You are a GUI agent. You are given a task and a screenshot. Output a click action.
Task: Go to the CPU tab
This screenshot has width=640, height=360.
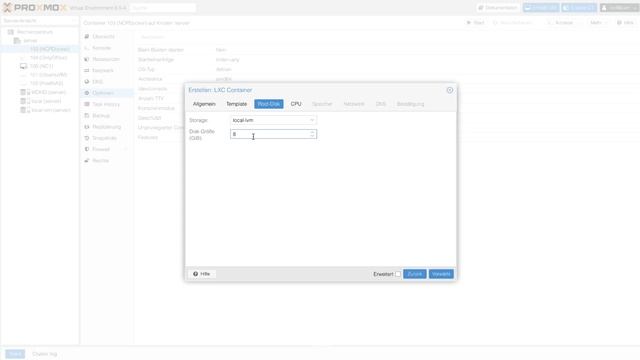(296, 104)
